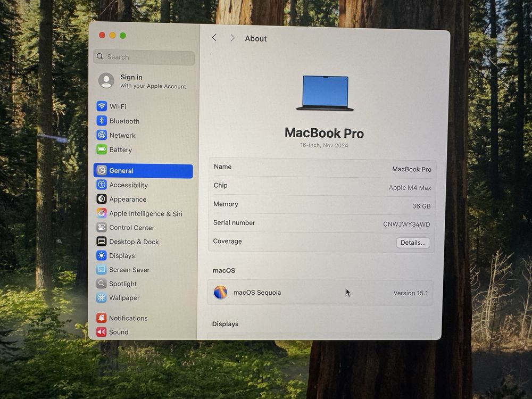
Task: Click macOS Sequoia label
Action: [257, 293]
